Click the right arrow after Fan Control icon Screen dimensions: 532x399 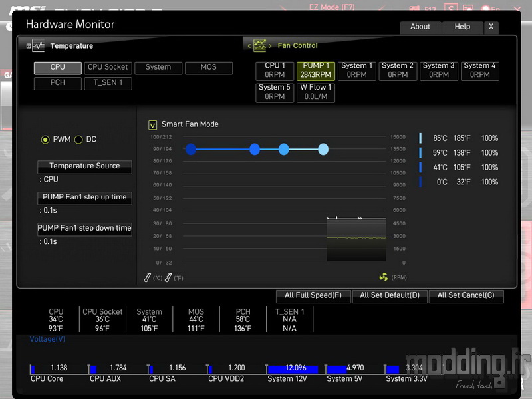pyautogui.click(x=270, y=46)
